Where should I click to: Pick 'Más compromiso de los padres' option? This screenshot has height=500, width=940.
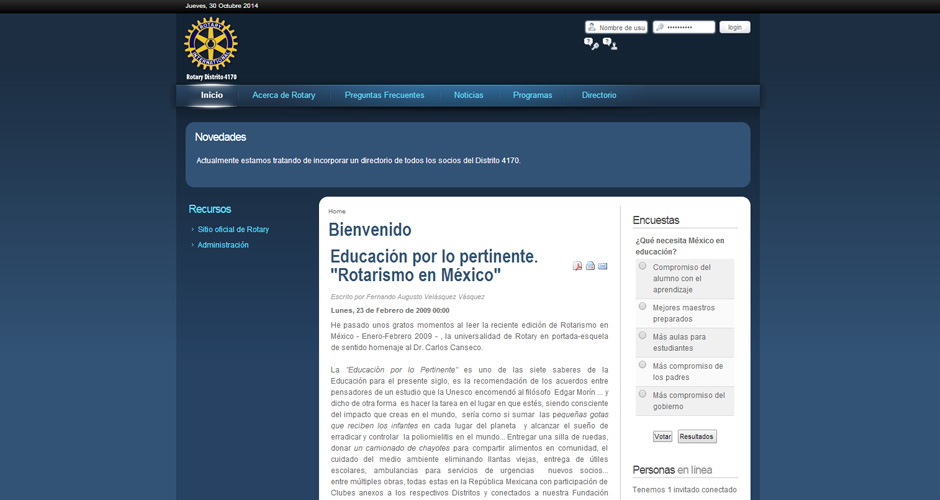pyautogui.click(x=642, y=364)
